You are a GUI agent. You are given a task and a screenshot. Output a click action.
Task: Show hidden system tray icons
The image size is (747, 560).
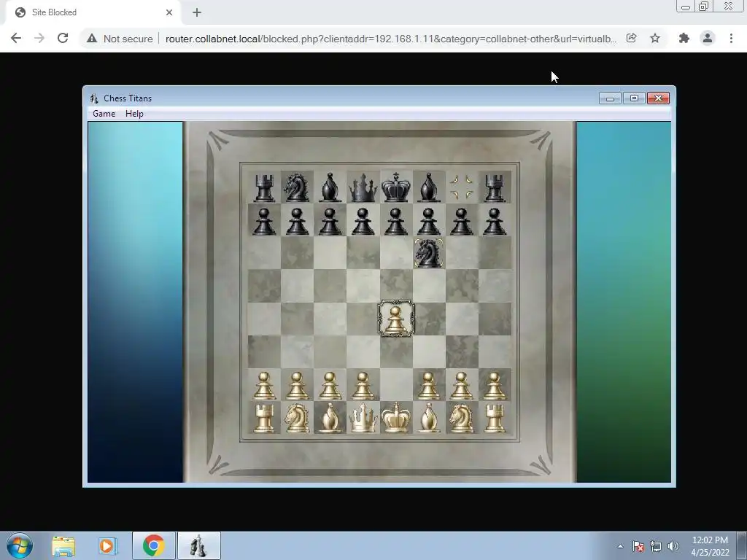tap(620, 546)
